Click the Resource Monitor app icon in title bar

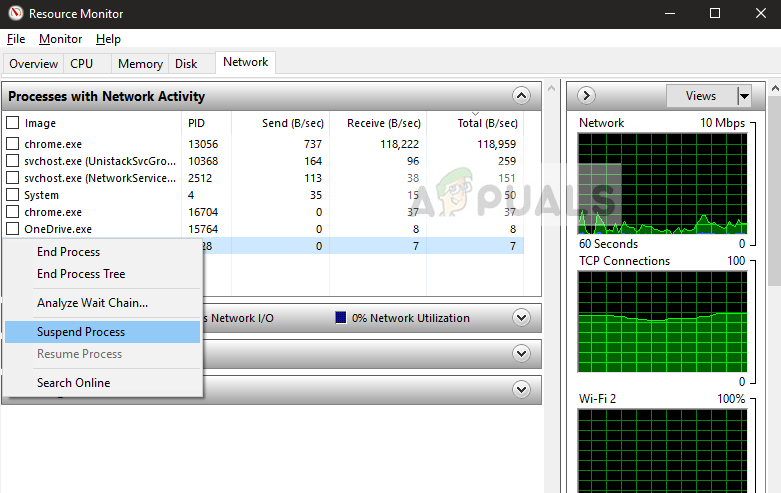click(x=15, y=13)
